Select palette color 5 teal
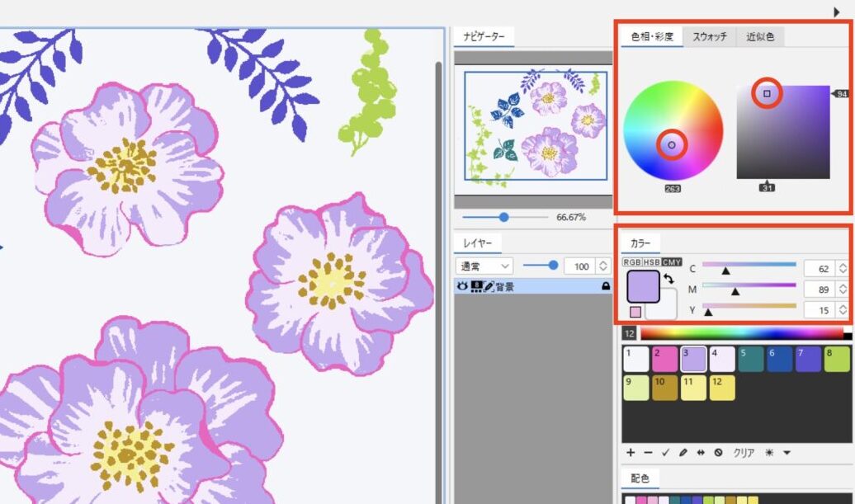 coord(751,359)
